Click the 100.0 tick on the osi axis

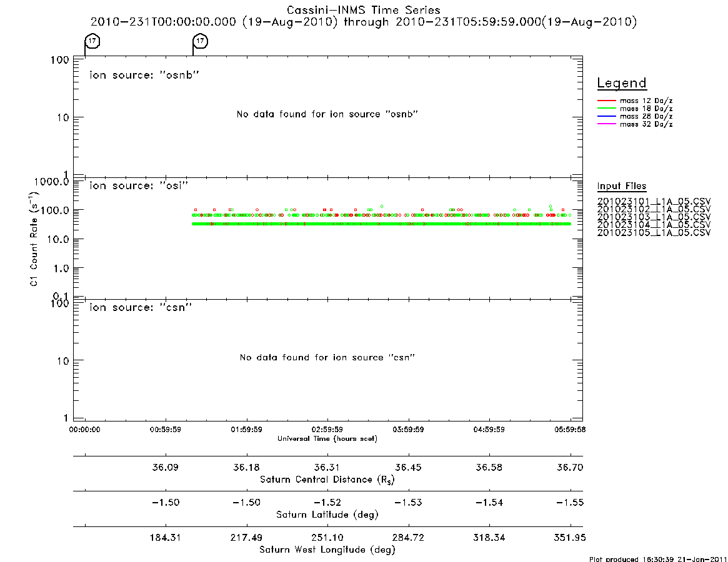coord(54,210)
